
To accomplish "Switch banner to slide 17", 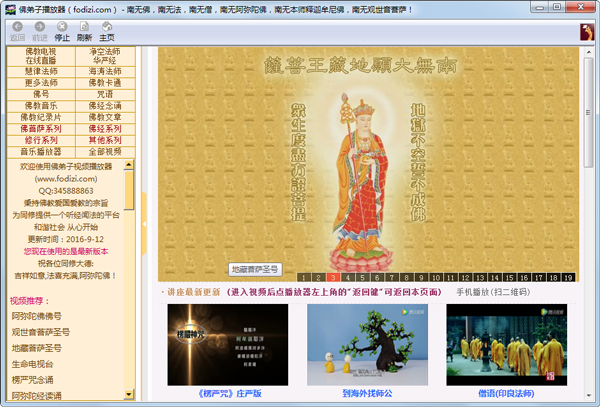I will pos(539,277).
